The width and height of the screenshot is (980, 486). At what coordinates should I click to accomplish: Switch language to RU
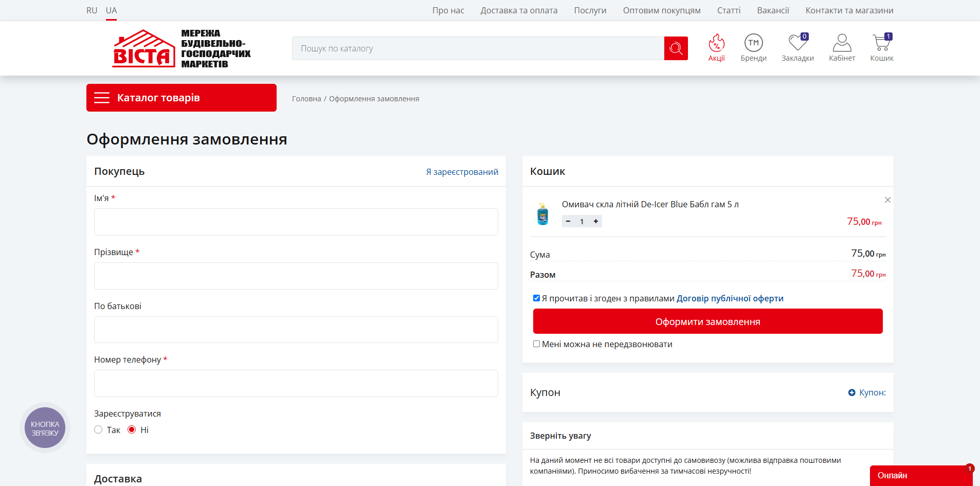(x=92, y=10)
